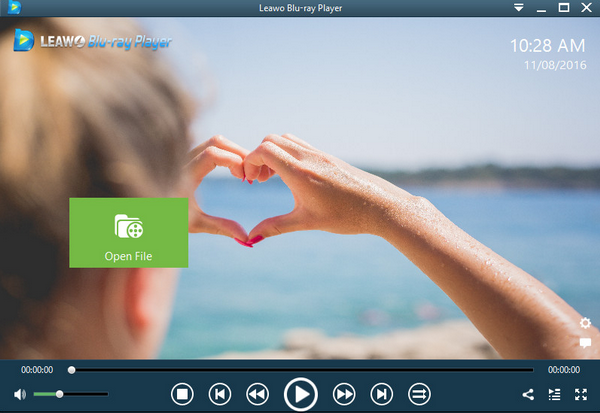Open the share options icon
Screen dimensions: 600x413
tap(528, 394)
